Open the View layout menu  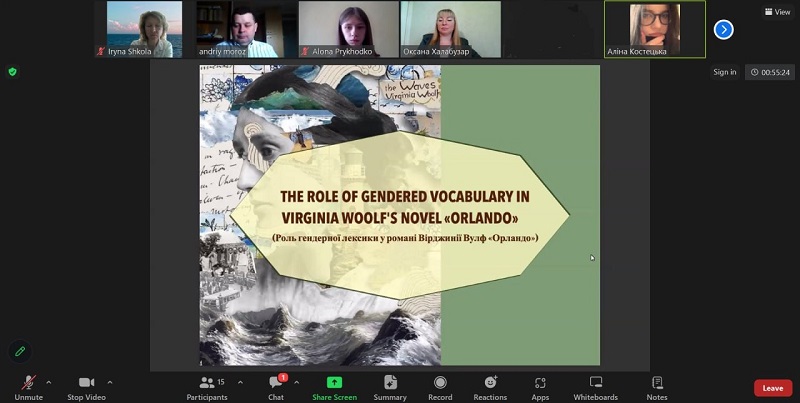click(778, 12)
